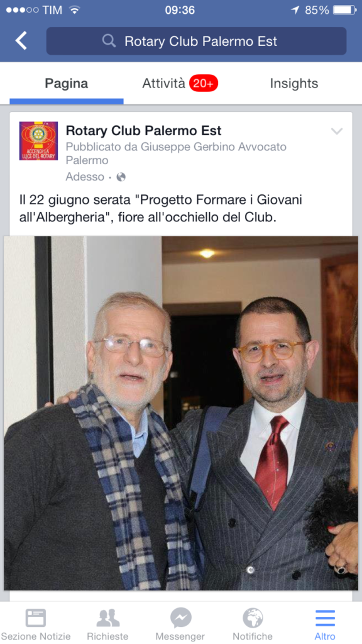The width and height of the screenshot is (362, 644).
Task: Tap the red 20+ notification badge
Action: click(x=204, y=84)
